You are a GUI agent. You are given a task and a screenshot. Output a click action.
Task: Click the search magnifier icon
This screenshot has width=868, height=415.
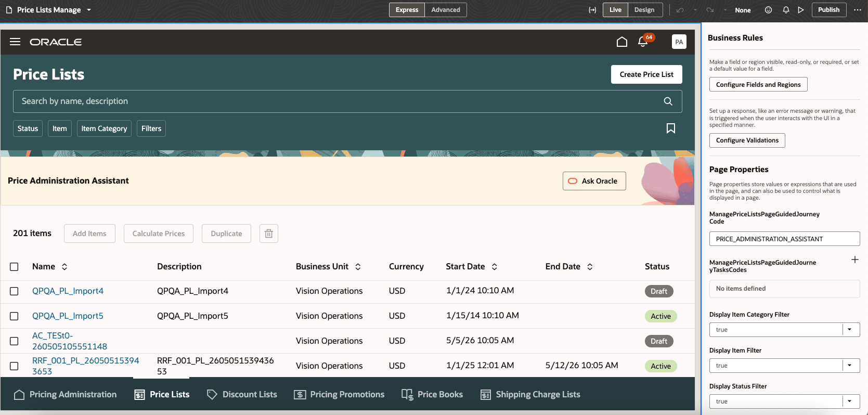coord(668,101)
